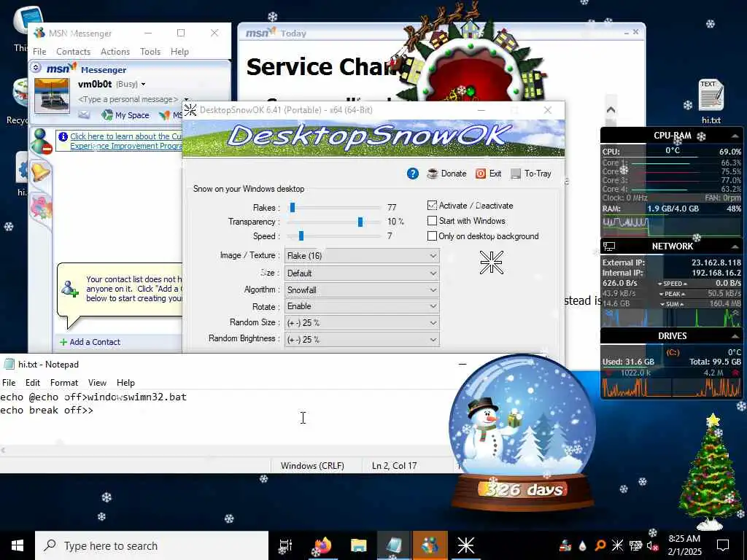The image size is (747, 560).
Task: Click the network monitor icon beside NETWORK
Action: (x=609, y=246)
